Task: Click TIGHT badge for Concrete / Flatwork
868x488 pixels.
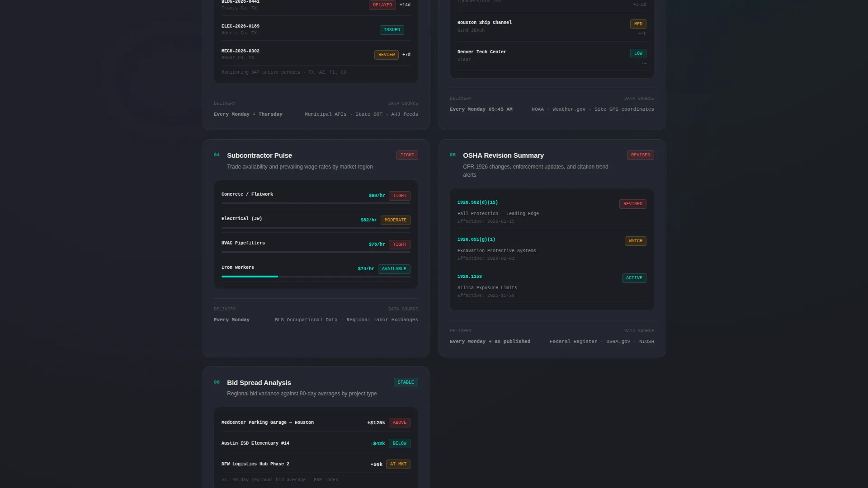Action: coord(400,196)
